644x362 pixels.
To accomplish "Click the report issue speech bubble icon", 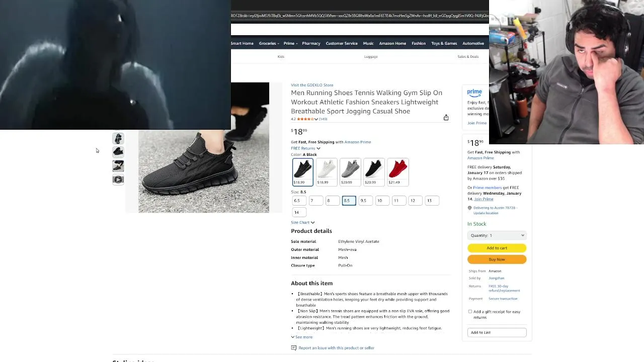I will [x=294, y=348].
